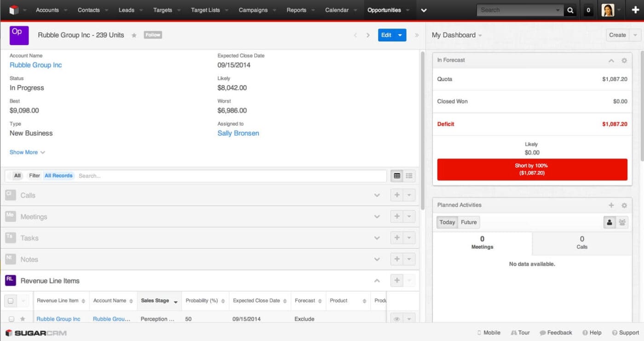This screenshot has width=644, height=341.
Task: Show team activities group icon
Action: [x=622, y=222]
